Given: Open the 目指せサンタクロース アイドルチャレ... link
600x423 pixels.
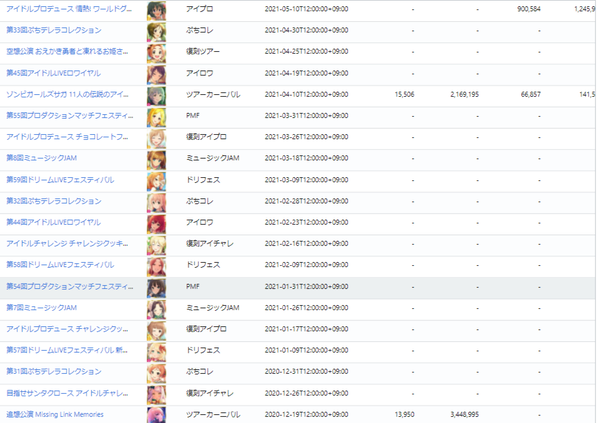Looking at the screenshot, I should 67,393.
